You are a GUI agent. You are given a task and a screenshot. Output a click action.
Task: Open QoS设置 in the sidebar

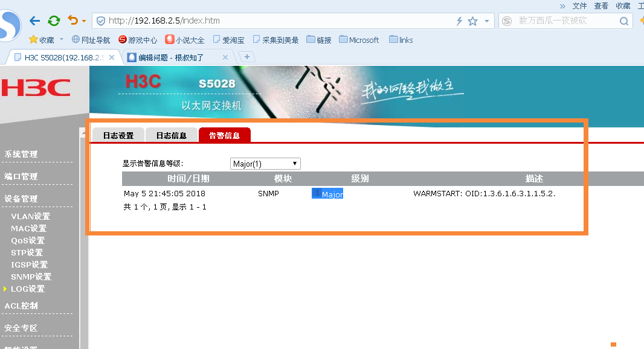[28, 240]
